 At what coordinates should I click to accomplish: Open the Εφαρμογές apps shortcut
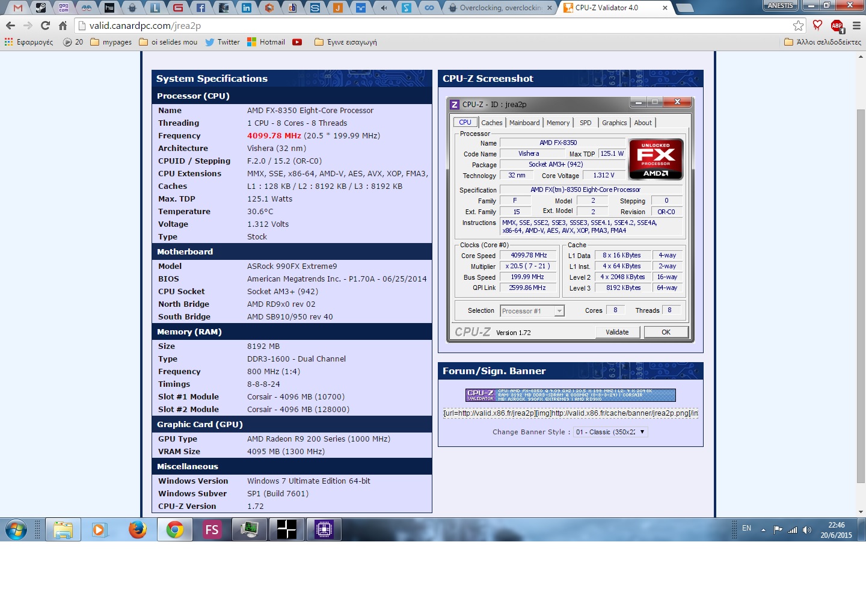[29, 42]
